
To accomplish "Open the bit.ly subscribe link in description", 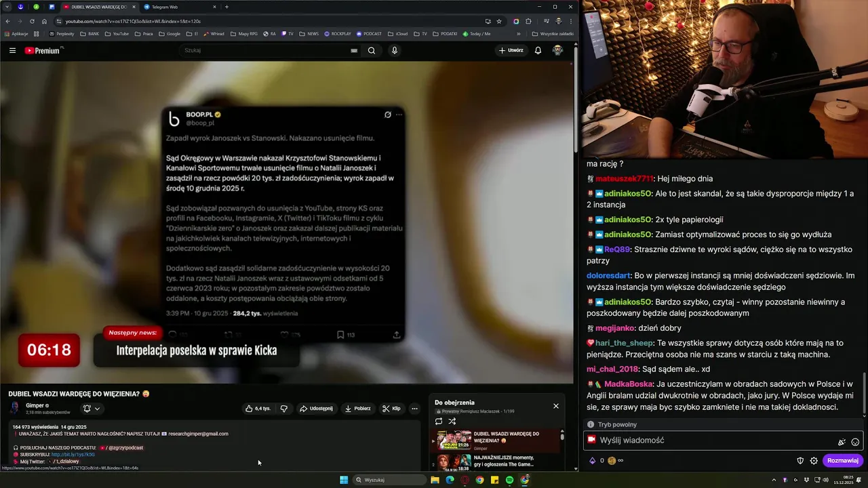I will click(73, 455).
